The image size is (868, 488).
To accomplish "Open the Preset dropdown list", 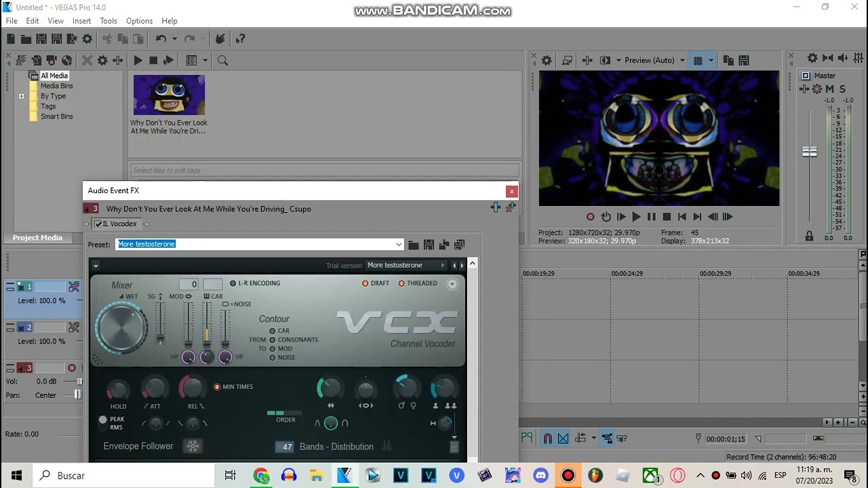I will 399,245.
